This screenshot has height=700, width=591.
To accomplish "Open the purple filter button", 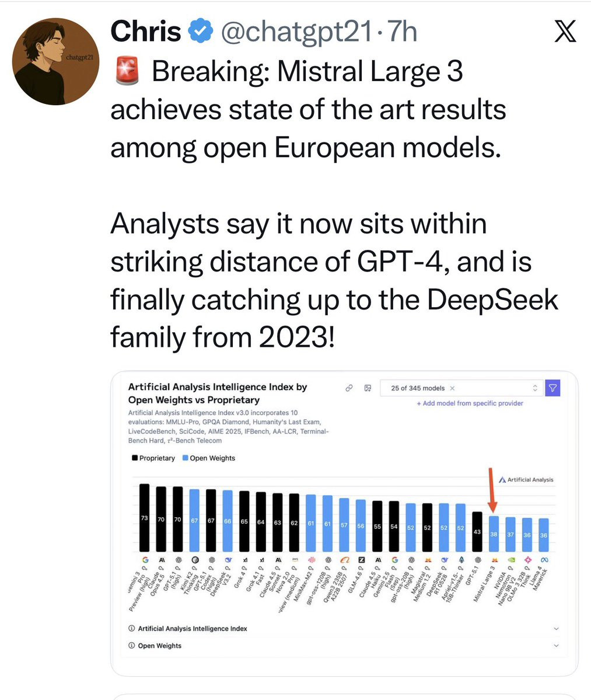I will point(552,388).
